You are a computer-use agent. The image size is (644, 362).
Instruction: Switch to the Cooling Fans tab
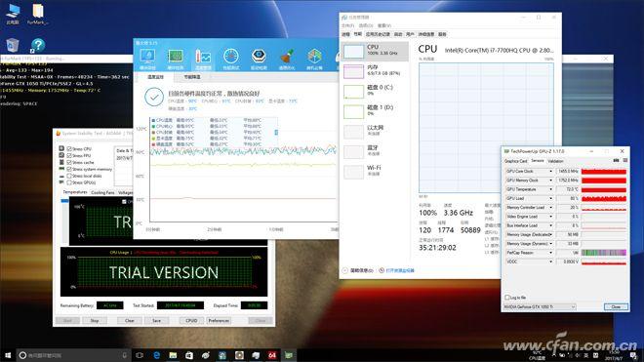click(x=102, y=193)
